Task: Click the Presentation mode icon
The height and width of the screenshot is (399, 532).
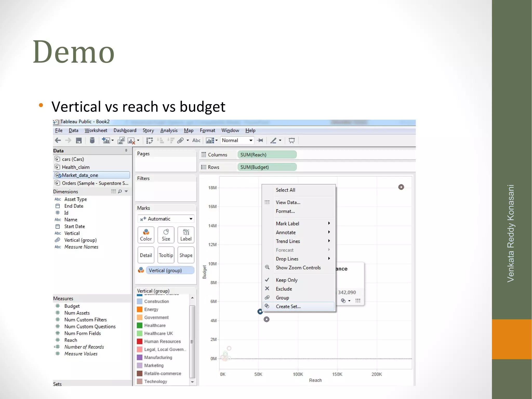Action: pyautogui.click(x=292, y=141)
